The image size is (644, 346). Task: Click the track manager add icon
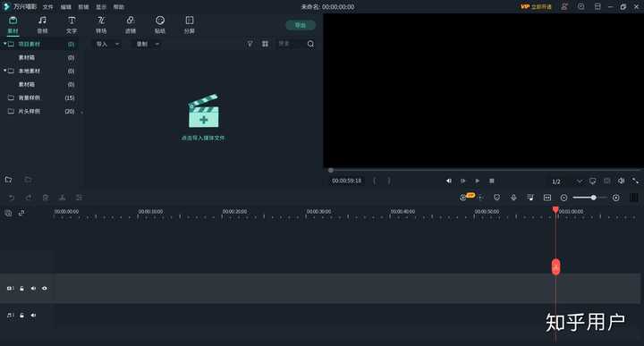[x=8, y=213]
